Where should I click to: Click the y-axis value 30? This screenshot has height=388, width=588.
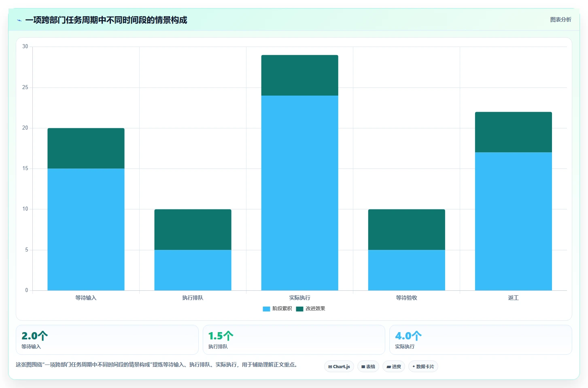tap(25, 47)
